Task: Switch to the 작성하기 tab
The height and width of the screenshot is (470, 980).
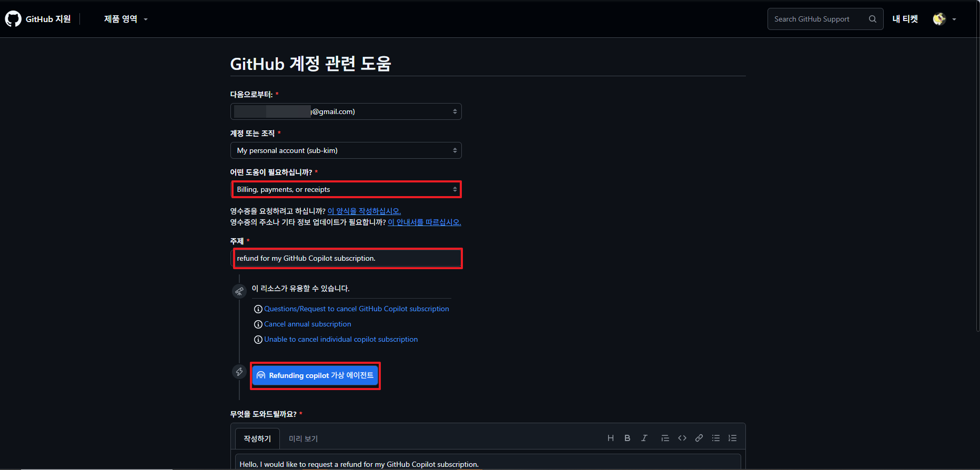Action: (257, 438)
